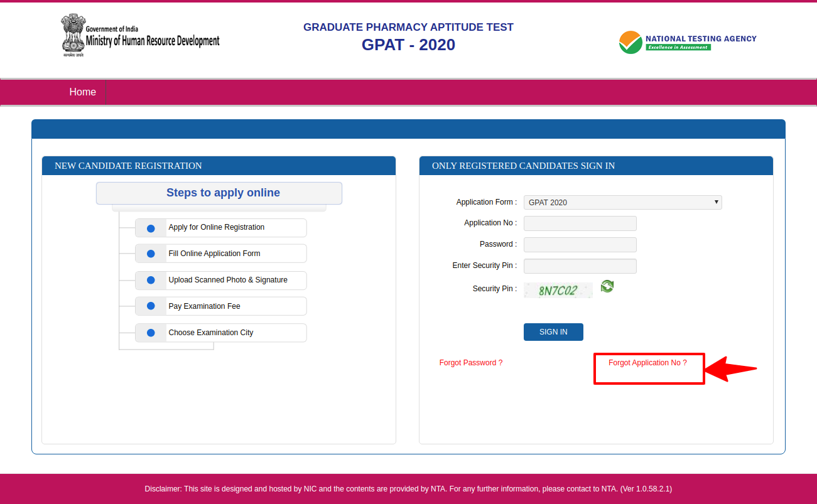This screenshot has width=817, height=504.
Task: Select Choose Examination City step
Action: pyautogui.click(x=221, y=333)
